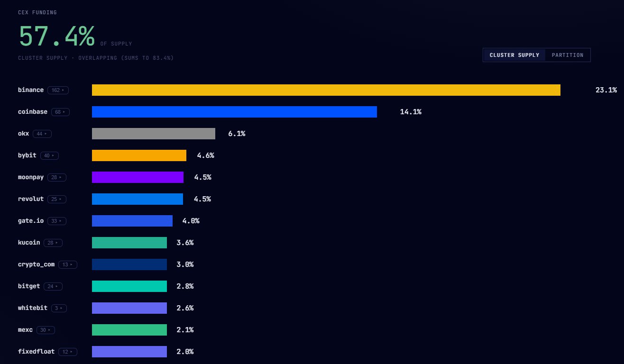Viewport: 624px width, 364px height.
Task: Expand the fixedfloat 12 cluster badge
Action: [68, 352]
